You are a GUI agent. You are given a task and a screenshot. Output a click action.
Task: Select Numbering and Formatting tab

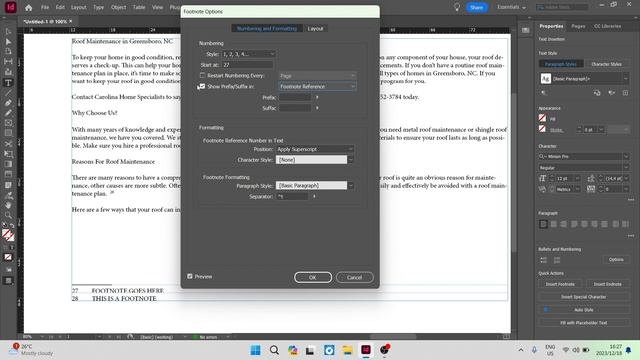pos(267,29)
